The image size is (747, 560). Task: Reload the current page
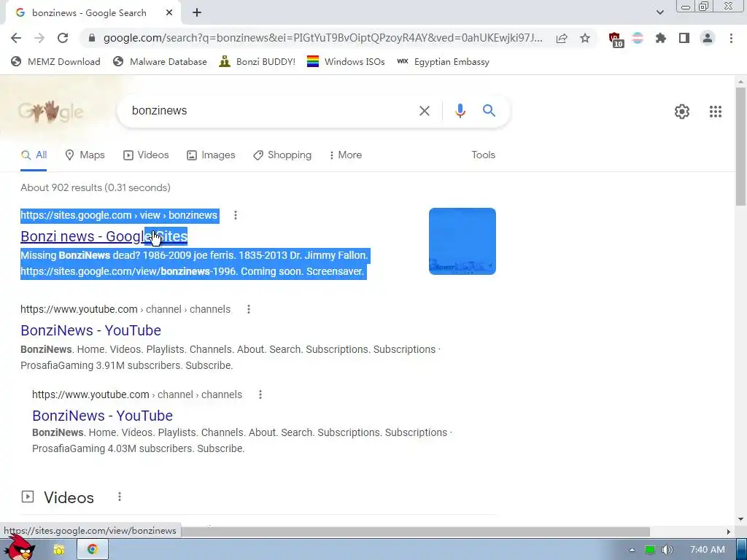[63, 38]
